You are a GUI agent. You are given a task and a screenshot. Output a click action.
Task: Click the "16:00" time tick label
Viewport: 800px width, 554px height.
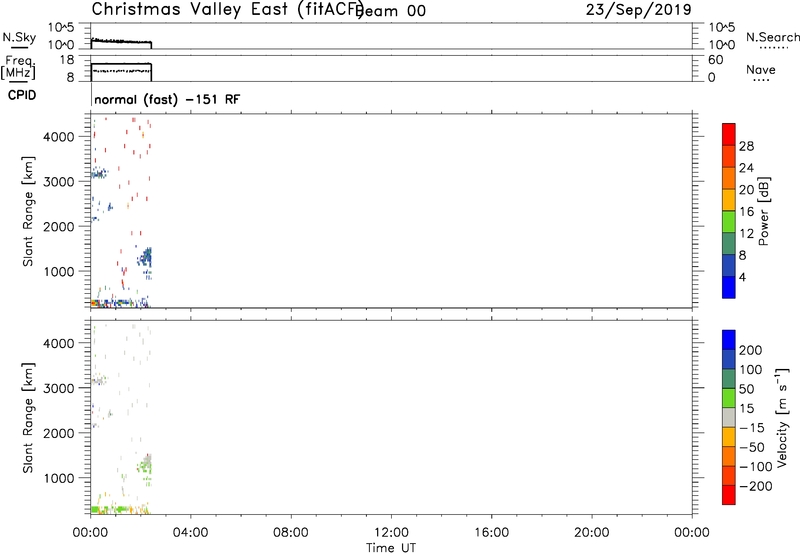491,533
